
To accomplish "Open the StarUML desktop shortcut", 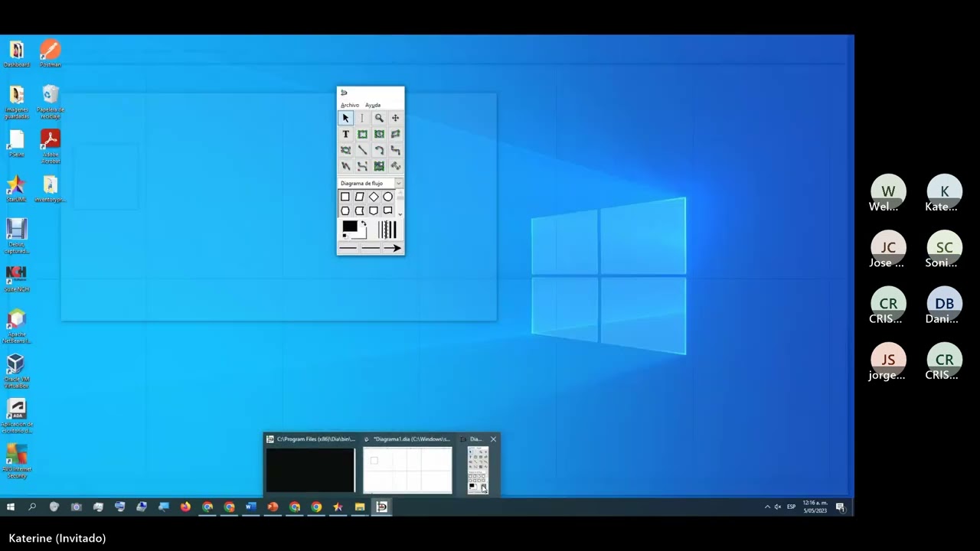I will coord(16,189).
